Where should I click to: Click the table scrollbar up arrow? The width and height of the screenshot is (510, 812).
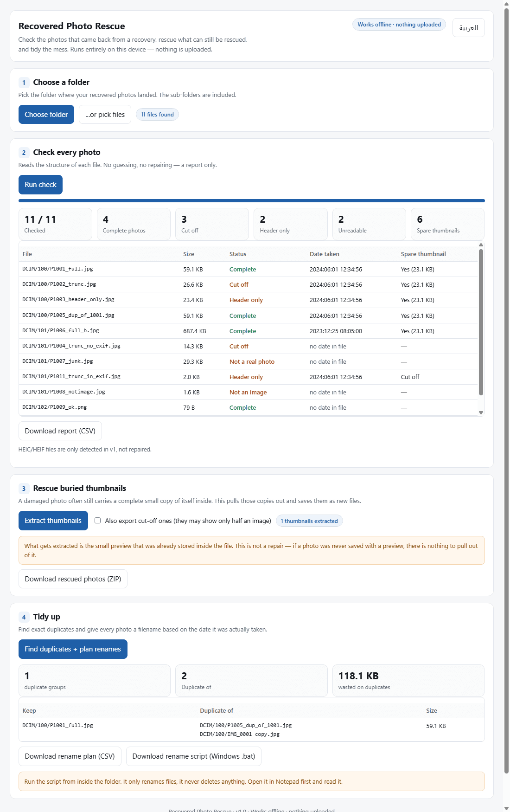pyautogui.click(x=481, y=245)
